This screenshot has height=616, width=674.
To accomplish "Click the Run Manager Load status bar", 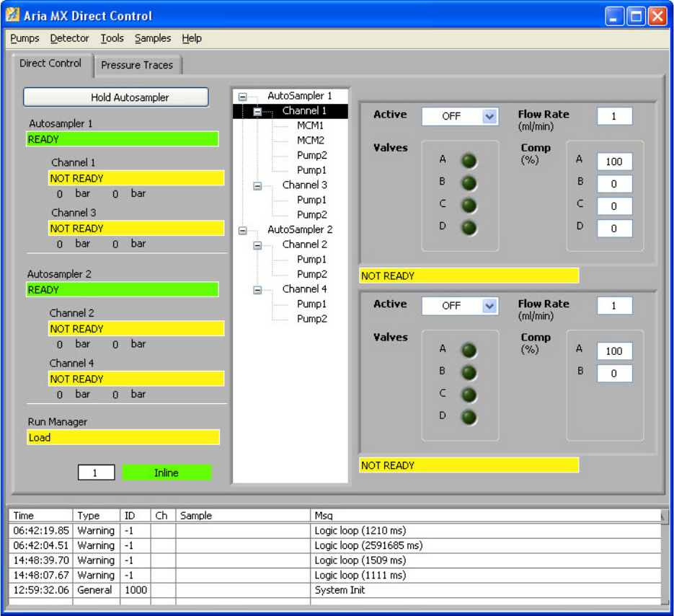I will [x=123, y=438].
